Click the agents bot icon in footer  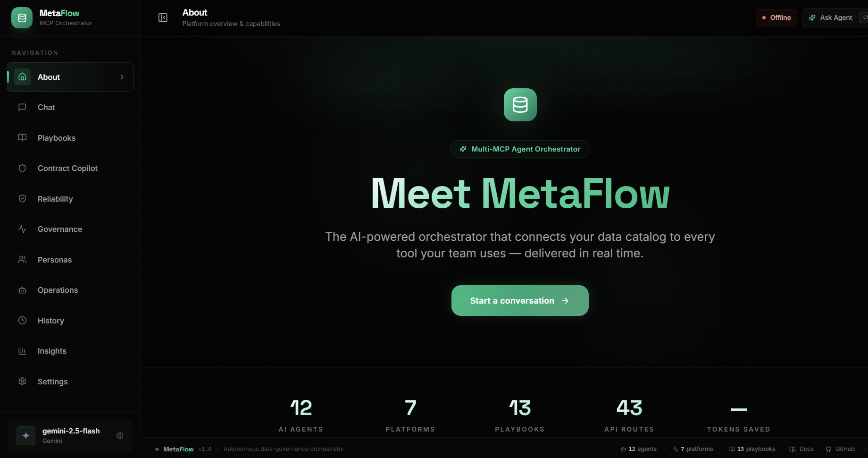623,449
